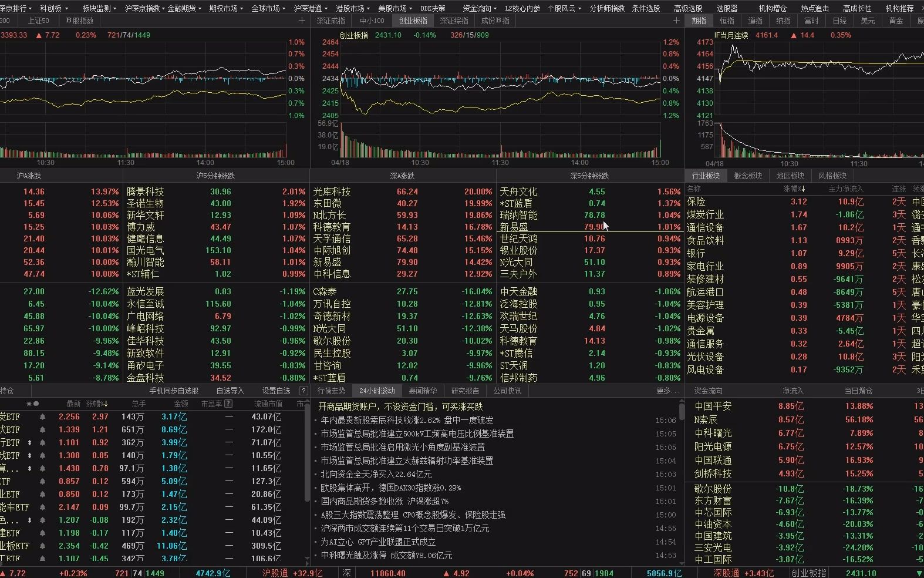Viewport: 924px width, 578px height.
Task: Open 研究报告 tab
Action: (465, 391)
